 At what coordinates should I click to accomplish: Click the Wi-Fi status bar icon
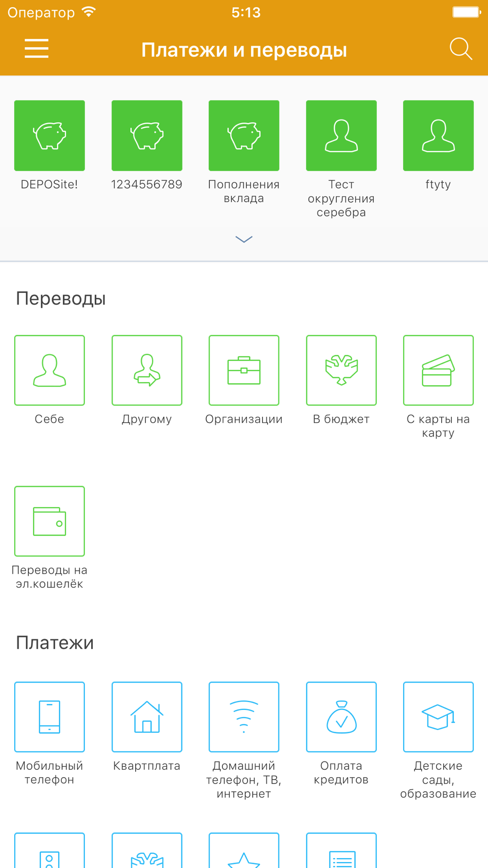pyautogui.click(x=89, y=12)
